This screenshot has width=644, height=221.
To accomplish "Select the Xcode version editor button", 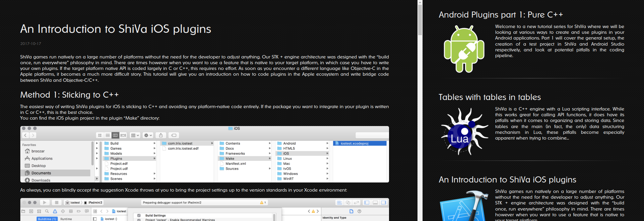I will pyautogui.click(x=356, y=202).
